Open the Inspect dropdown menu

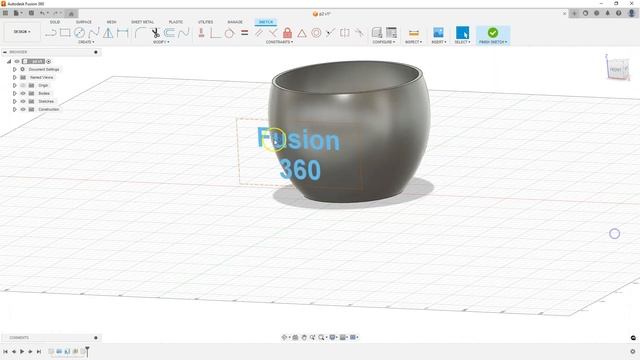[413, 42]
